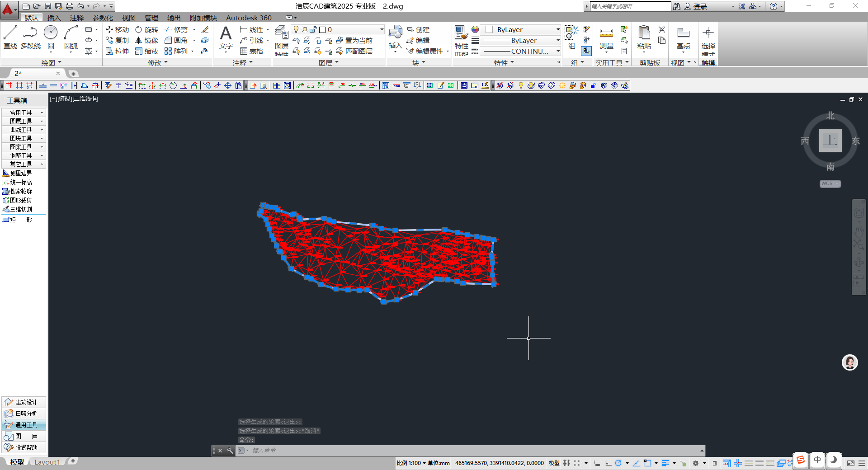This screenshot has height=470, width=868.
Task: Toggle the layer 0 freeze sun icon
Action: click(x=305, y=29)
